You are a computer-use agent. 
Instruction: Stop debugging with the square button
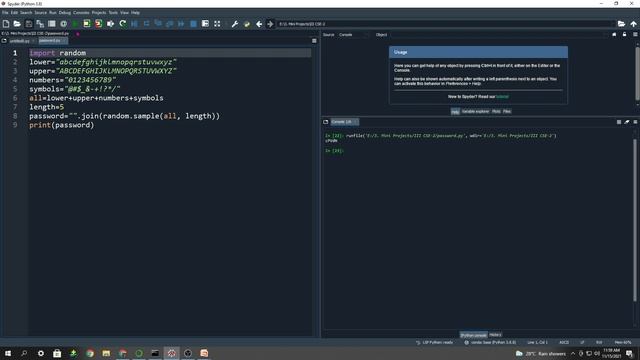tap(193, 24)
